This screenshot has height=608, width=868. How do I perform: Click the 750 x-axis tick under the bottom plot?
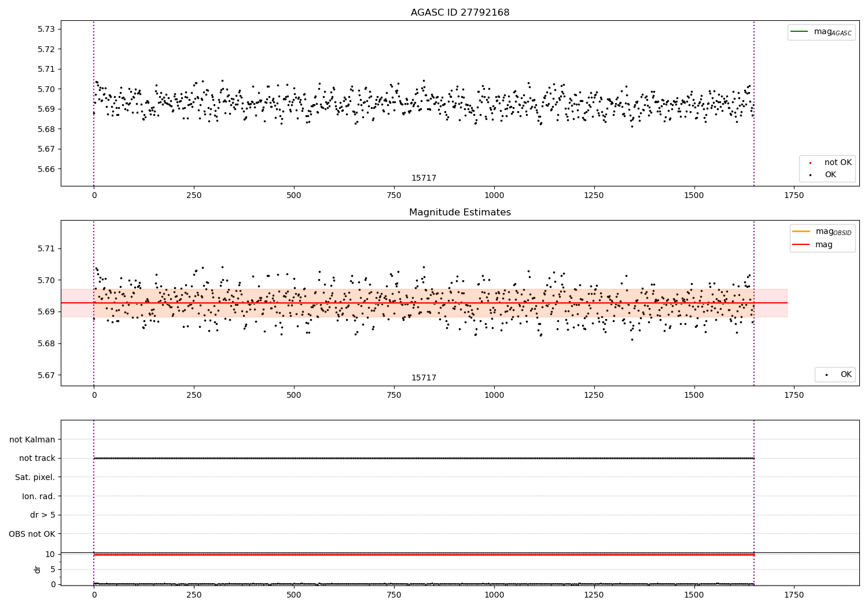394,595
